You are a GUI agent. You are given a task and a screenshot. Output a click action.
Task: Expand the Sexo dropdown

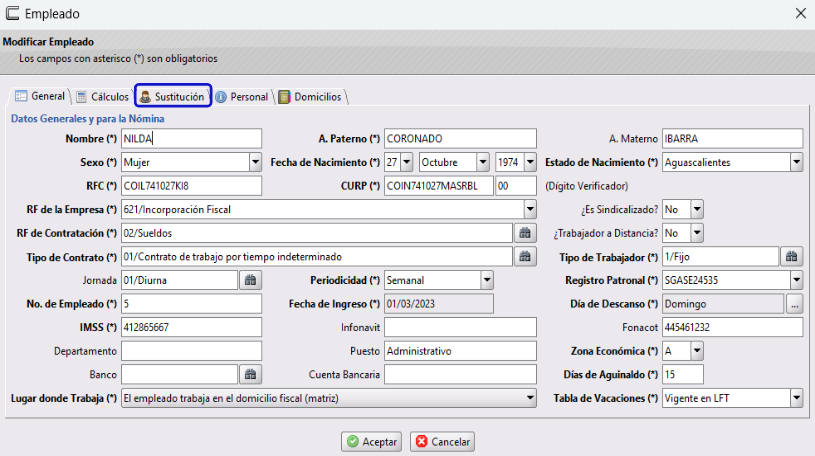[x=255, y=162]
